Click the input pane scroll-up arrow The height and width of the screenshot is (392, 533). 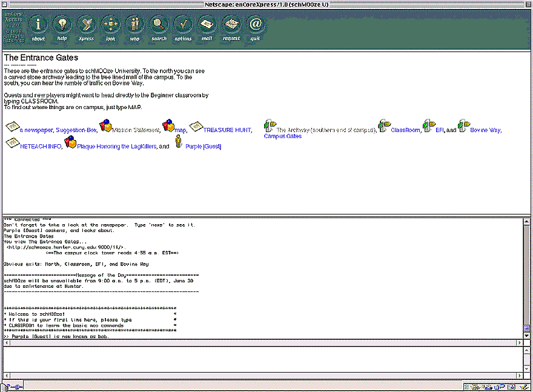(x=526, y=350)
